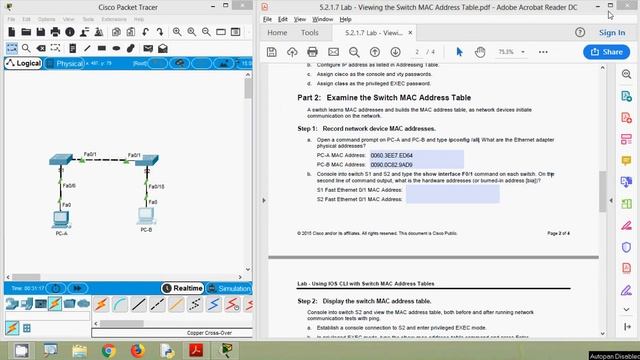Activate the Acrobat hand pan tool
640x360 pixels.
(x=480, y=52)
